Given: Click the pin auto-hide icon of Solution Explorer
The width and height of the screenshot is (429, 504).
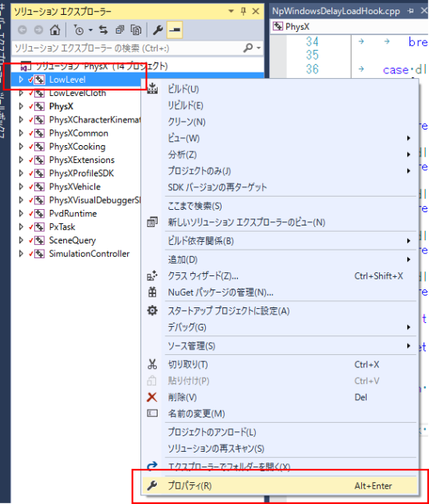Looking at the screenshot, I should pyautogui.click(x=243, y=11).
